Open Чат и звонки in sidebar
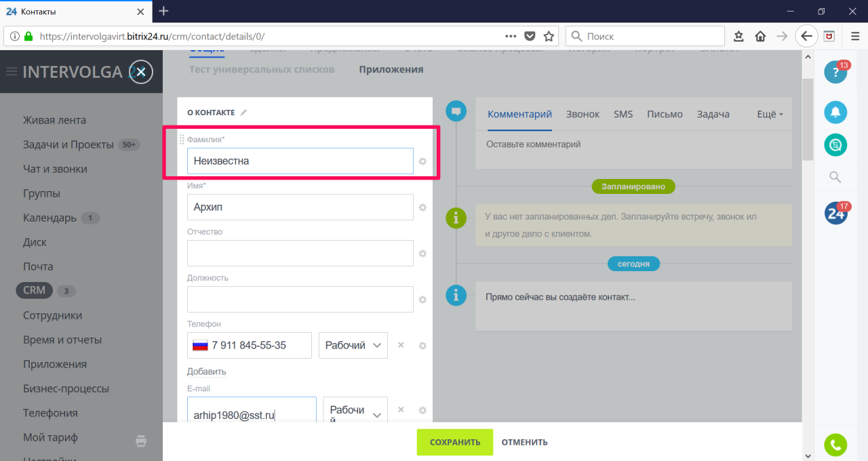Screen dimensions: 868x461 [x=55, y=169]
